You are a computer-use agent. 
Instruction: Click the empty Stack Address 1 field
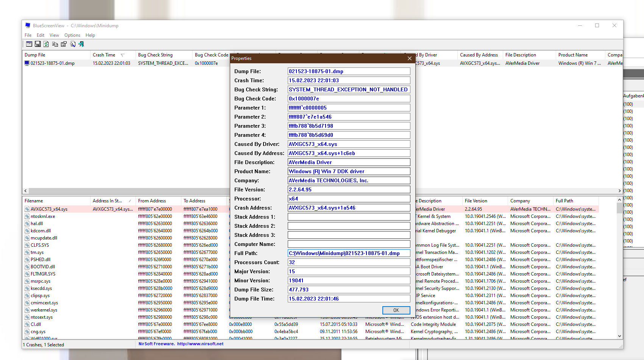click(349, 217)
